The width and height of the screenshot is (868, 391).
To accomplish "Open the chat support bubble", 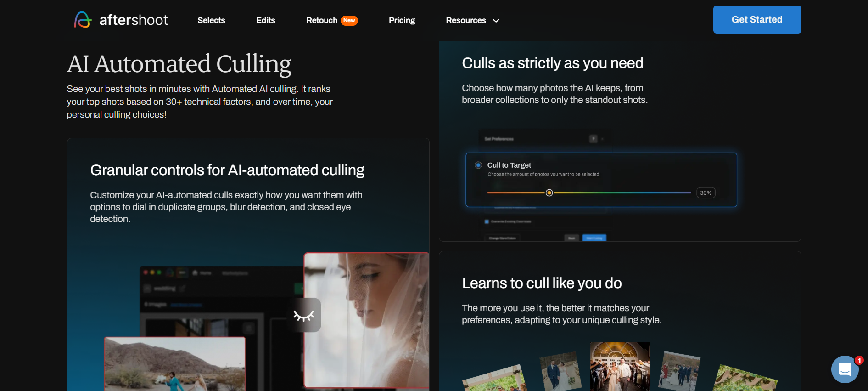I will coord(844,369).
